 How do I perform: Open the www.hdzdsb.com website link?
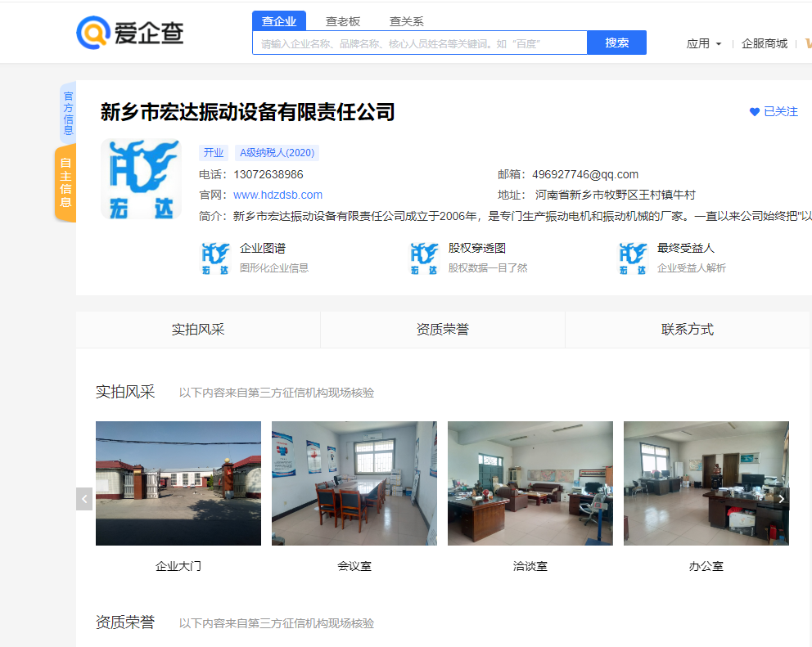coord(277,195)
